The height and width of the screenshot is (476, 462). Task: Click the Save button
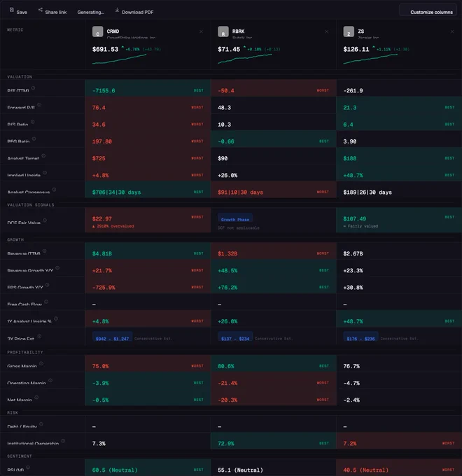(18, 11)
